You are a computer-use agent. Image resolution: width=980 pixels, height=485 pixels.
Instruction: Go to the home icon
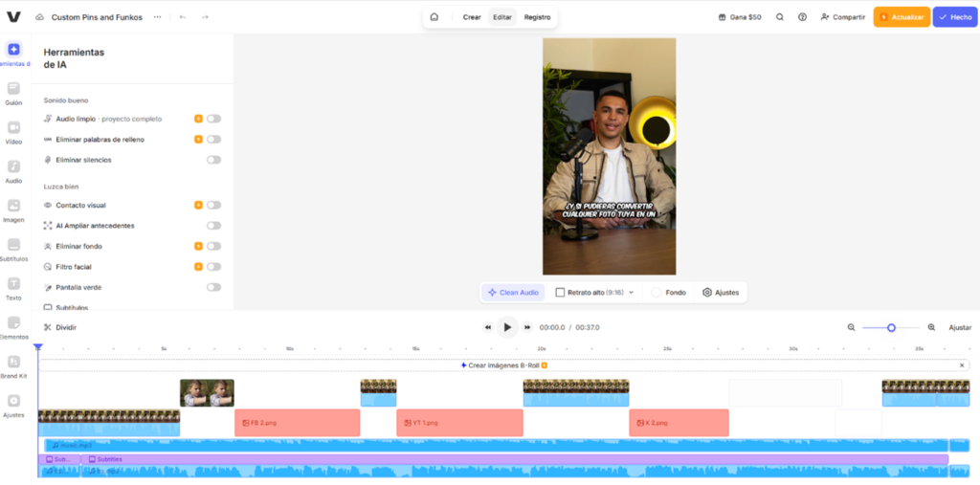(434, 17)
